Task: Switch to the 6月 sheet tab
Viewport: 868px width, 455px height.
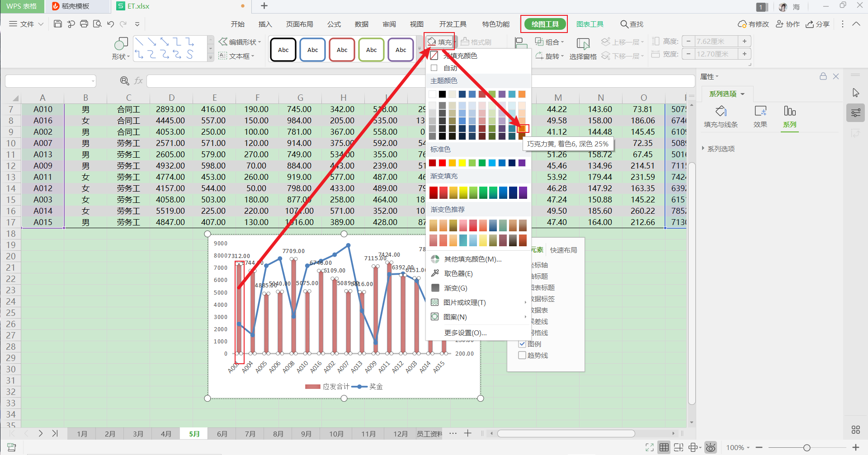Action: 222,434
